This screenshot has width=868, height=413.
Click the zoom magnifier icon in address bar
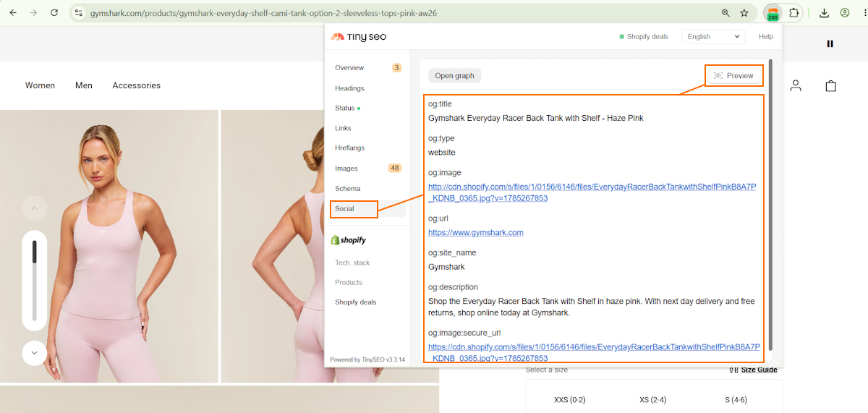click(726, 13)
